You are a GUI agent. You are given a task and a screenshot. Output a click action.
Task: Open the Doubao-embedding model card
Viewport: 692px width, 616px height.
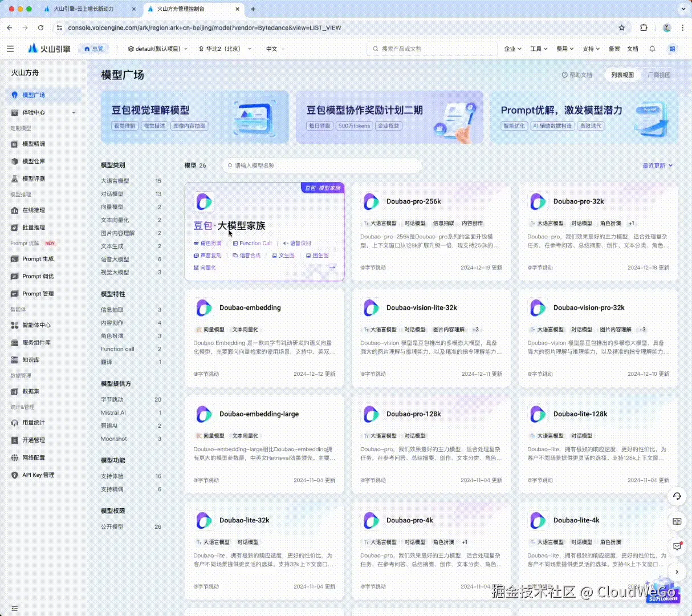(264, 338)
